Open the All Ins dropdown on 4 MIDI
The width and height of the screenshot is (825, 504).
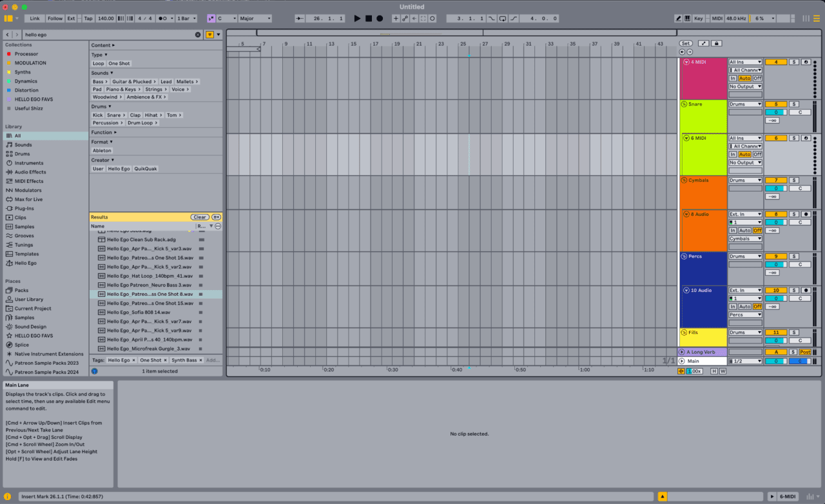[x=745, y=62]
